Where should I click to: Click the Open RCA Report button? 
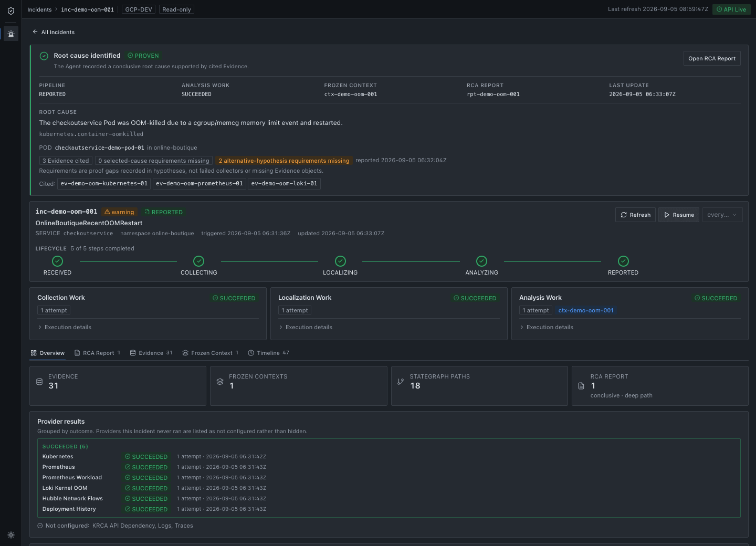[712, 58]
